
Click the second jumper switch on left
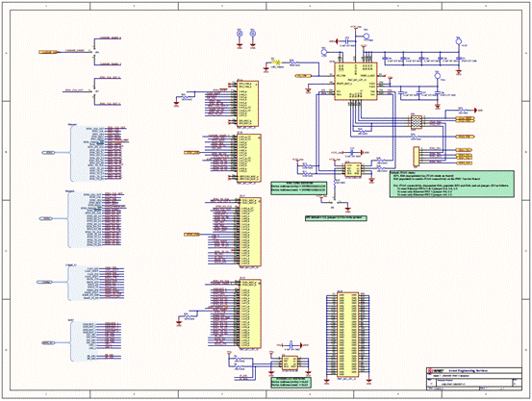pos(94,91)
